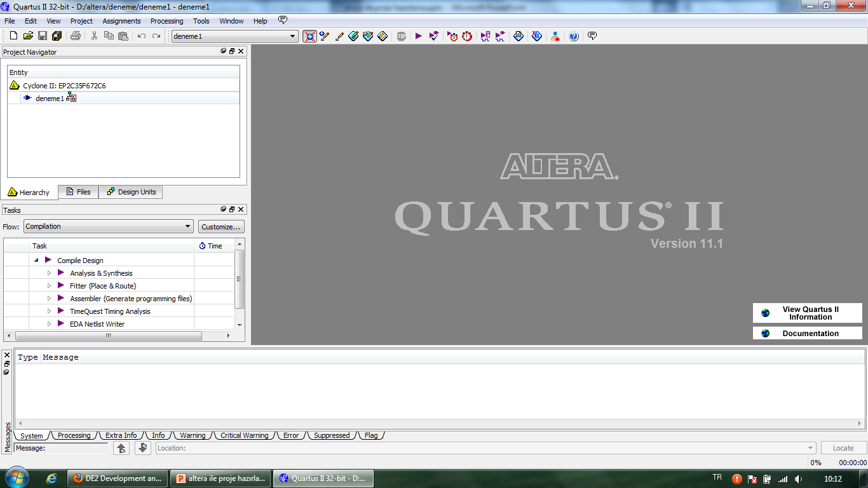This screenshot has height=488, width=868.
Task: Show the Error messages tab
Action: point(291,435)
